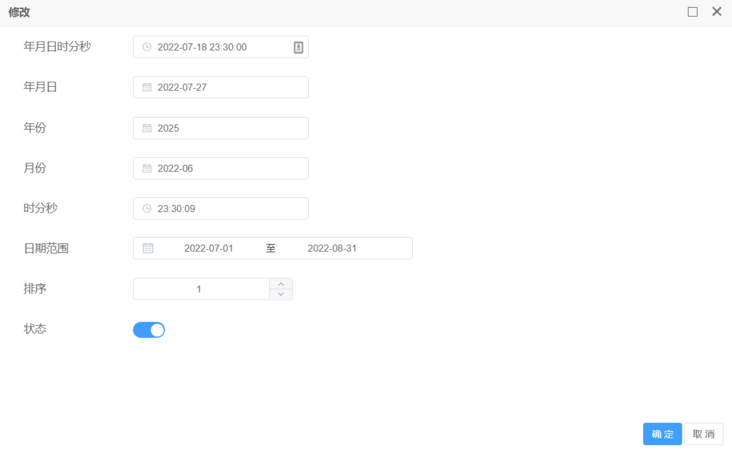This screenshot has height=456, width=732.
Task: Click the clock icon in the 年月日时分秒 field
Action: (147, 47)
